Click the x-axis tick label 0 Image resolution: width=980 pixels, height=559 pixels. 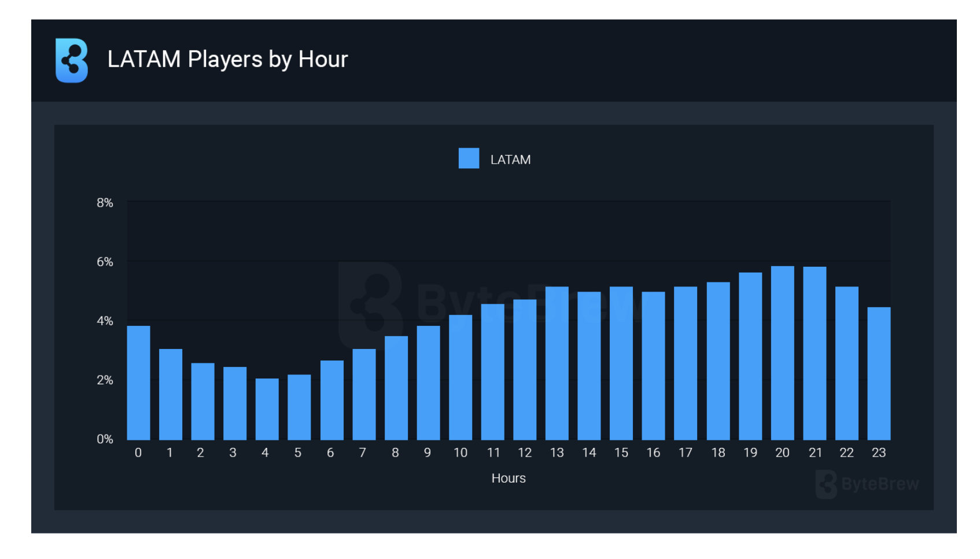coord(138,453)
